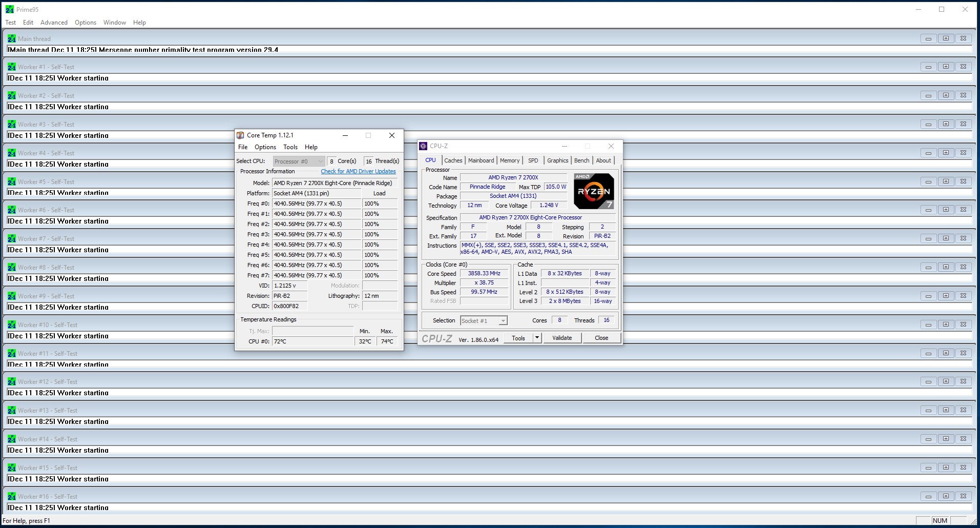Open Prime95 Advanced menu
This screenshot has width=980, height=528.
(54, 23)
